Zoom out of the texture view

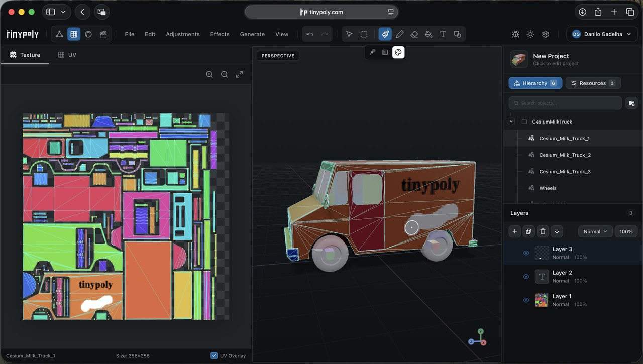point(225,74)
